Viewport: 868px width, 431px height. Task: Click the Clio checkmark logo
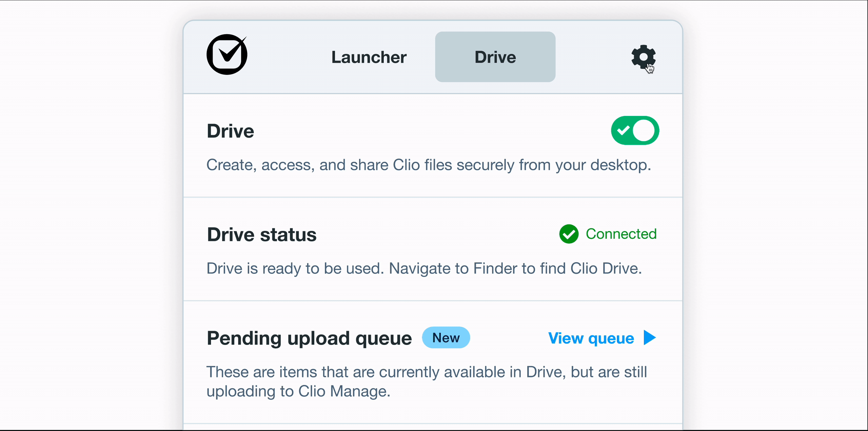click(227, 55)
